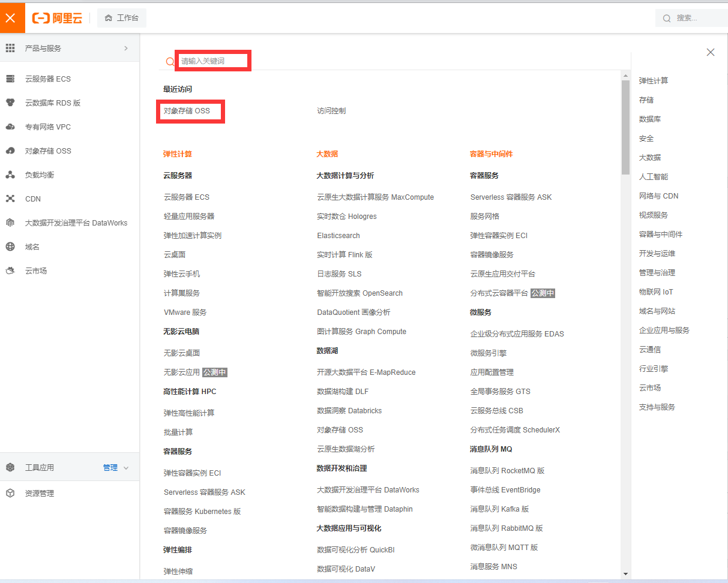Jump to 数据库 category on the right
728x583 pixels.
pyautogui.click(x=650, y=119)
